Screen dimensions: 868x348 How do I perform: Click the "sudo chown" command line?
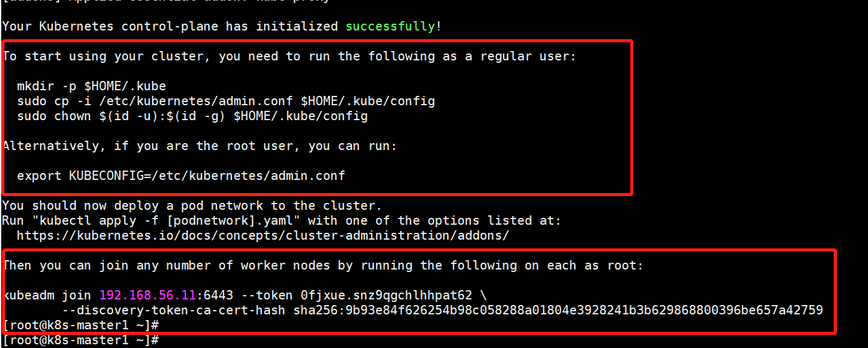point(192,116)
